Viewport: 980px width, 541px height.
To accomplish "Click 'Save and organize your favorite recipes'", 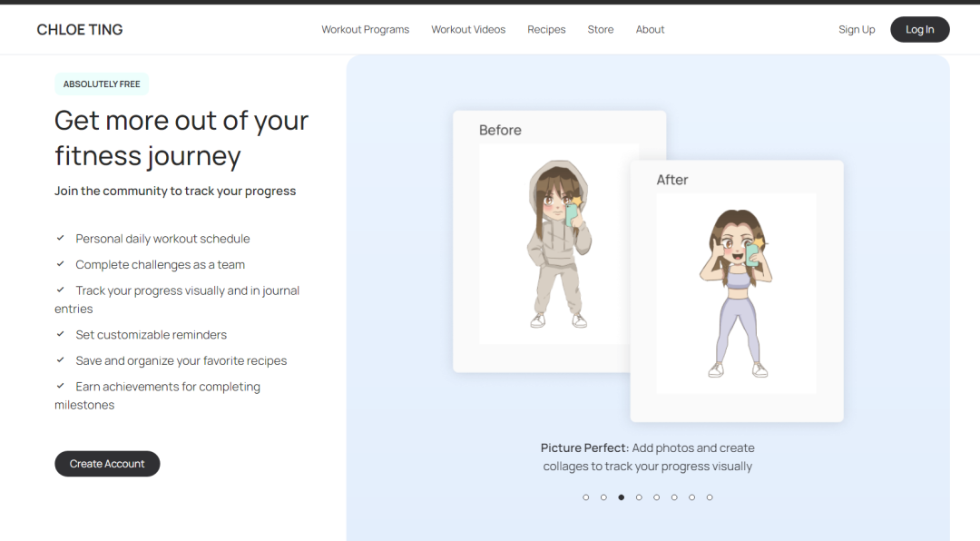I will (181, 361).
